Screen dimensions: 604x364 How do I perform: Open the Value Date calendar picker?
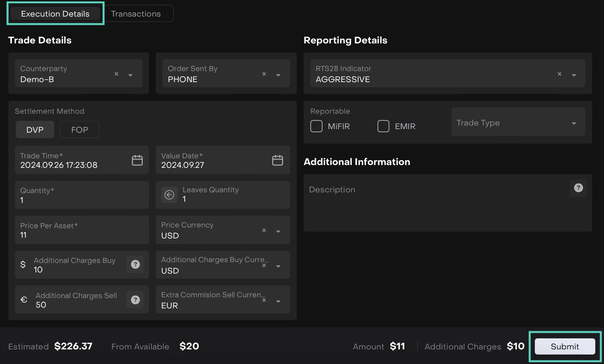(x=277, y=160)
